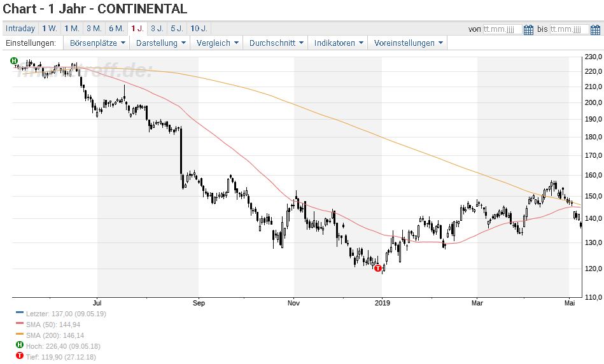Switch to 5 J. time range tab

177,29
